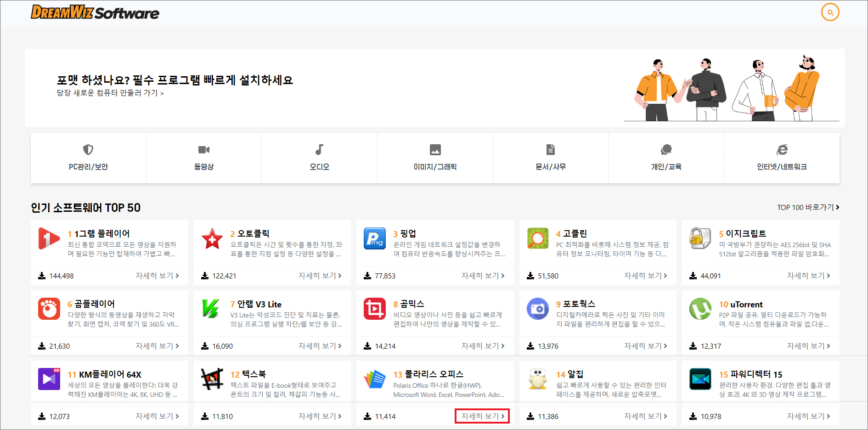Go to TOP 100 바로가기 link

pos(808,207)
